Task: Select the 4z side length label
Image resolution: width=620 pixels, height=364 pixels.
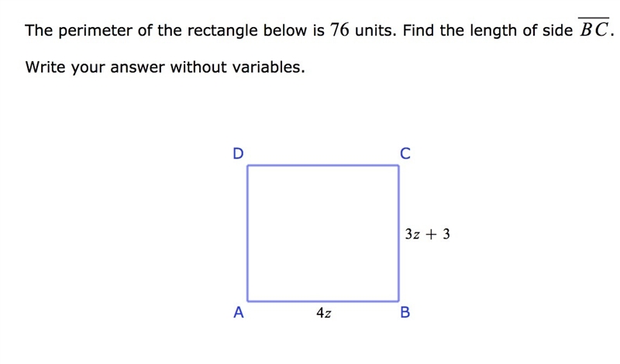Action: 324,313
